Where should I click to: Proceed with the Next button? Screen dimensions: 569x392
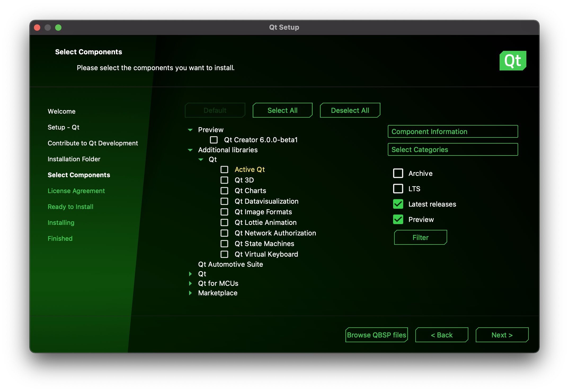(502, 335)
